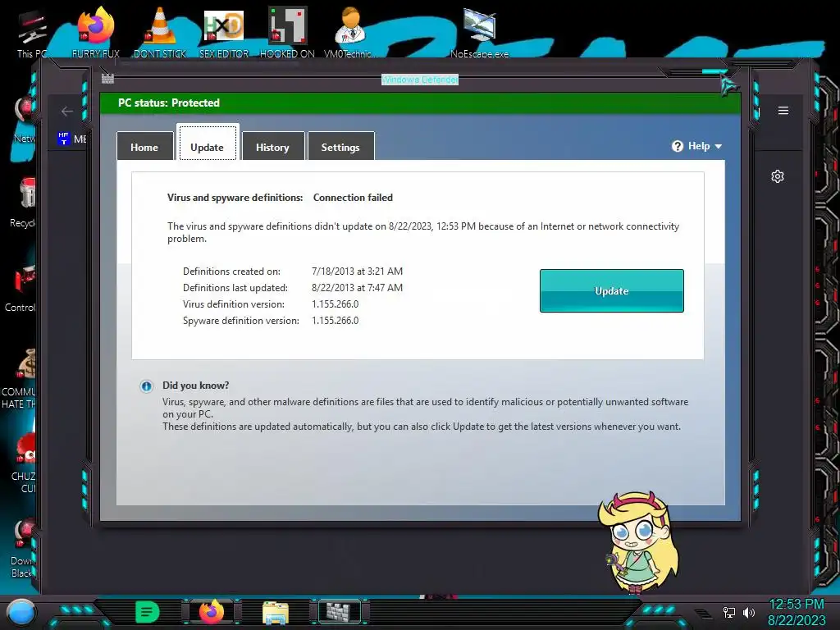Click the taskbar clock 12:53 PM
Image resolution: width=840 pixels, height=630 pixels.
[797, 605]
